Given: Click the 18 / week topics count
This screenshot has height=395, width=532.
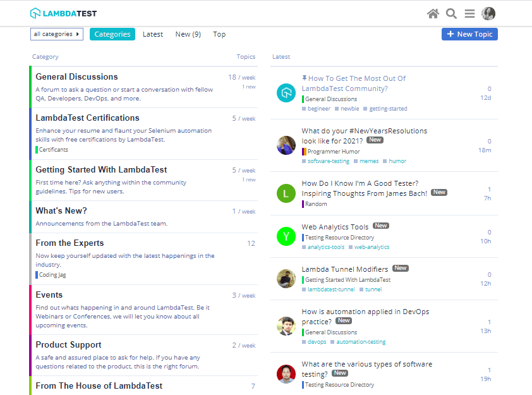Looking at the screenshot, I should pos(241,77).
